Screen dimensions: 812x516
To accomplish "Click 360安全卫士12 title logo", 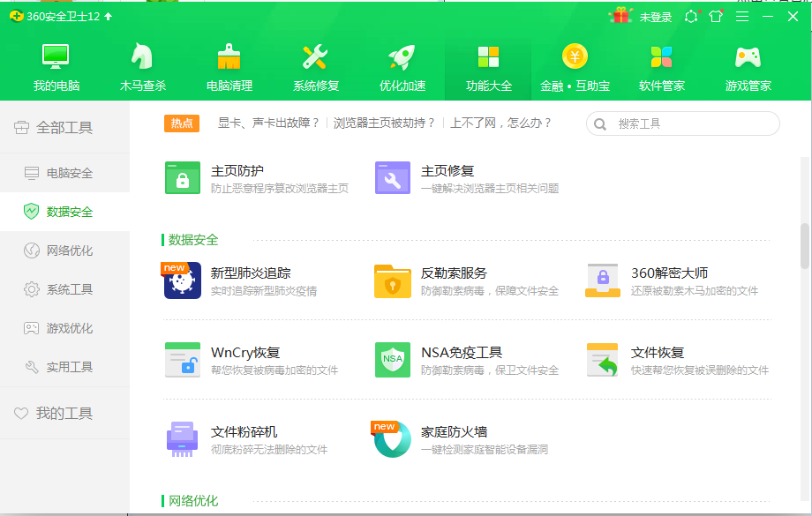I will pyautogui.click(x=55, y=17).
